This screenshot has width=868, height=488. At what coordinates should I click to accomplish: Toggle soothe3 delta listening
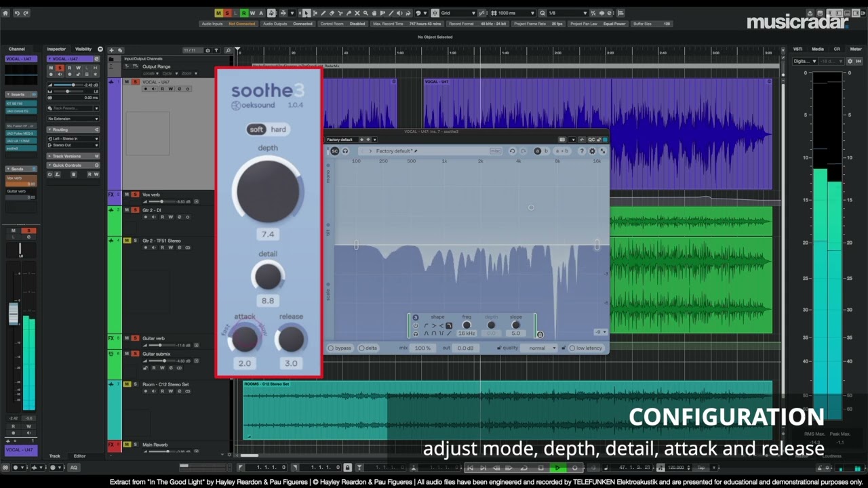click(x=368, y=348)
